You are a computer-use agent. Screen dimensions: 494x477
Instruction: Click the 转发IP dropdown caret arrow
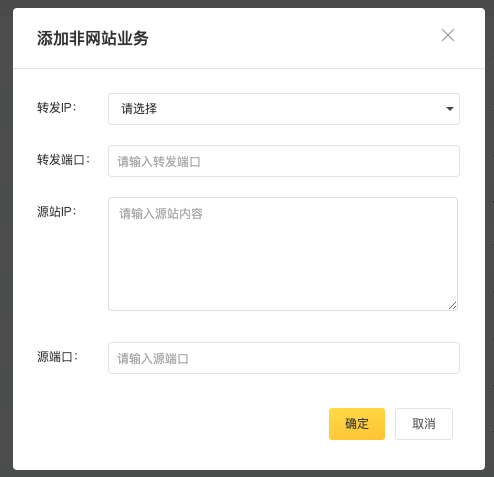[x=450, y=109]
